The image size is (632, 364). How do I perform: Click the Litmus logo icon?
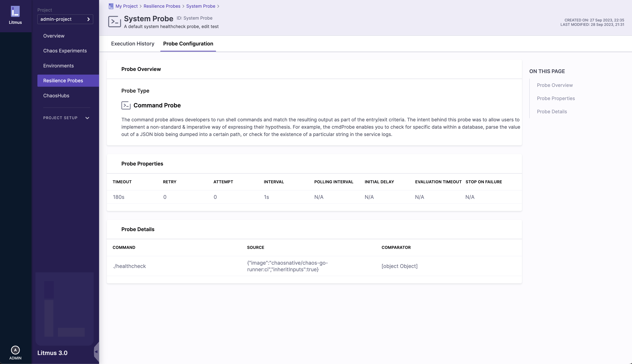point(15,12)
